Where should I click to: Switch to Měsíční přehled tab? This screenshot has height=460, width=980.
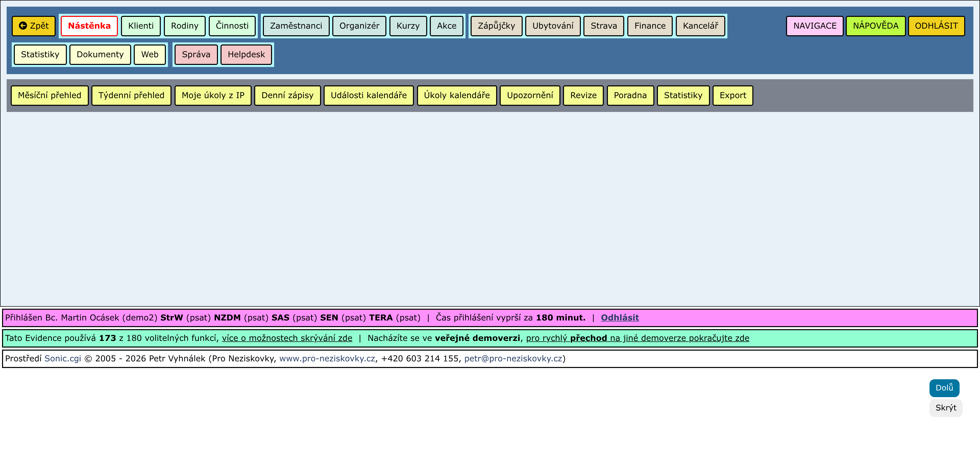click(50, 95)
